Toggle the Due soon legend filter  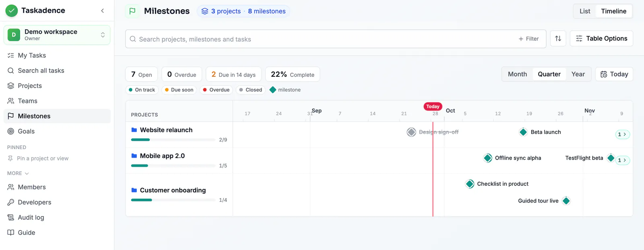coord(179,90)
